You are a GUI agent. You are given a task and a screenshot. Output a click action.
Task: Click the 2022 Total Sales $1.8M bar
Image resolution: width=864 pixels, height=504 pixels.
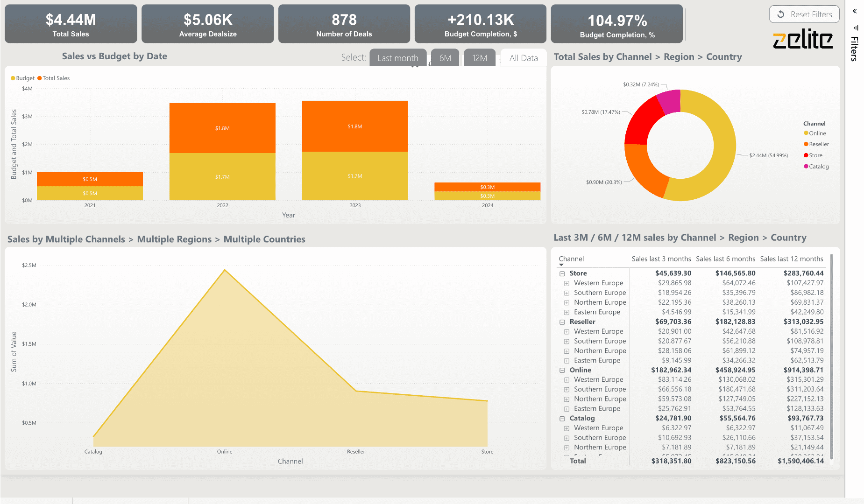pos(222,128)
